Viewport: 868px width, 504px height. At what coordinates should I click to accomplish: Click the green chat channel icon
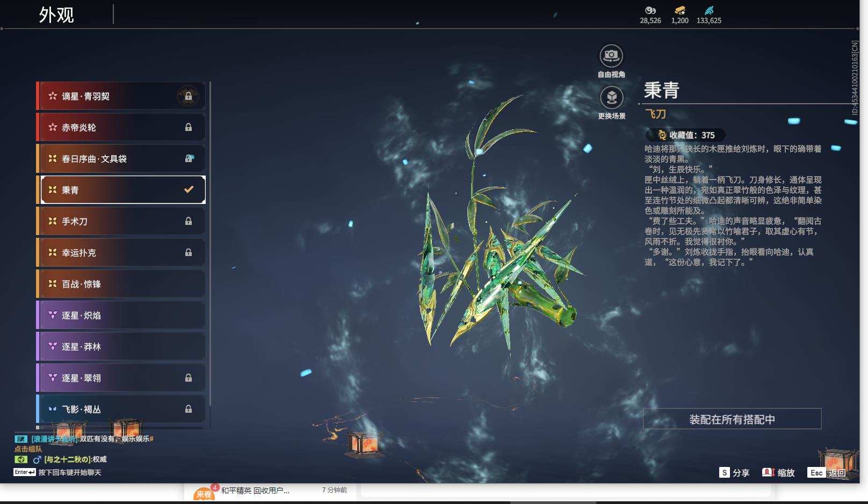[20, 459]
